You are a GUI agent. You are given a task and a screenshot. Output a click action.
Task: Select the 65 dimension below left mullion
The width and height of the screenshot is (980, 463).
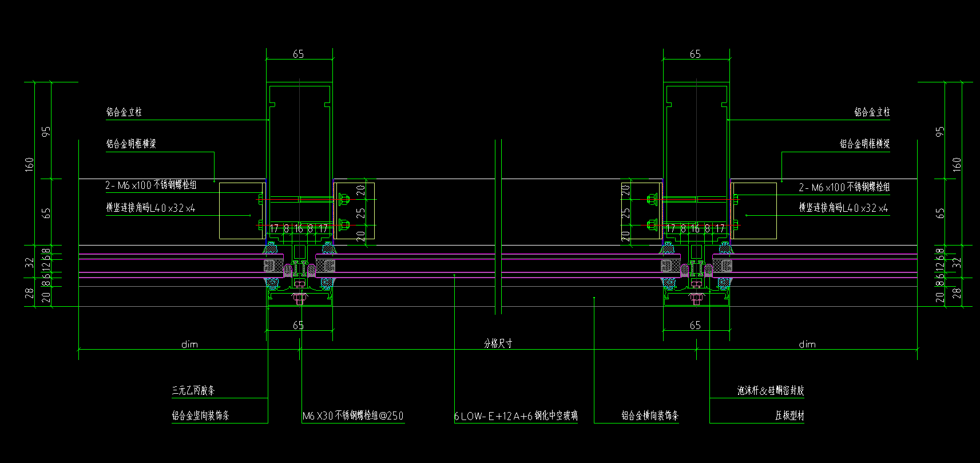298,325
